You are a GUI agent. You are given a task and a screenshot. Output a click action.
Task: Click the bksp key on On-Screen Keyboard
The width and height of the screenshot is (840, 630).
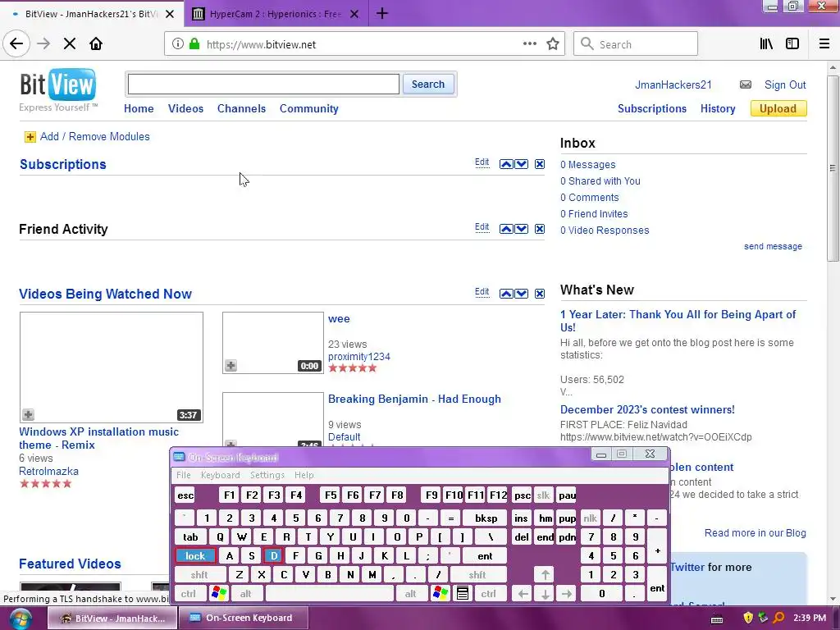486,518
